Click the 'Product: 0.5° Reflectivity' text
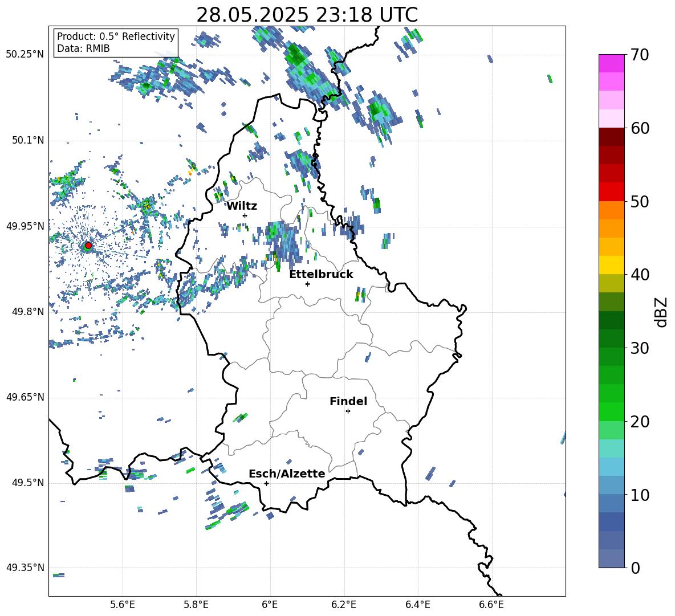675x616 pixels. (x=116, y=36)
